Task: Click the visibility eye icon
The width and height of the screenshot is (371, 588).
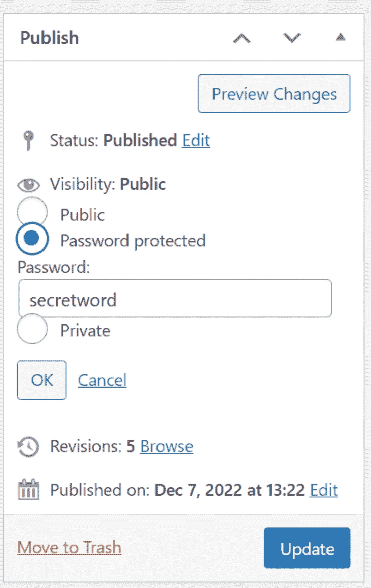Action: (29, 185)
